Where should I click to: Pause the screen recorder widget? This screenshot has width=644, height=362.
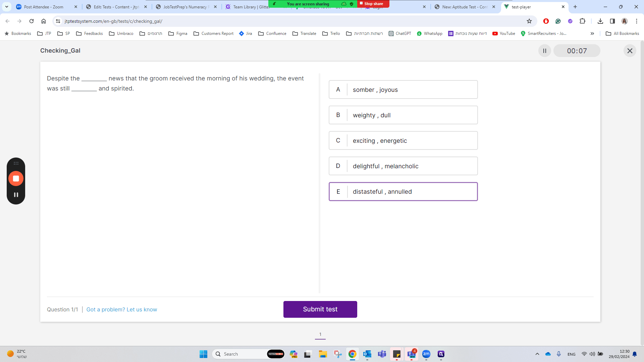coord(16,195)
